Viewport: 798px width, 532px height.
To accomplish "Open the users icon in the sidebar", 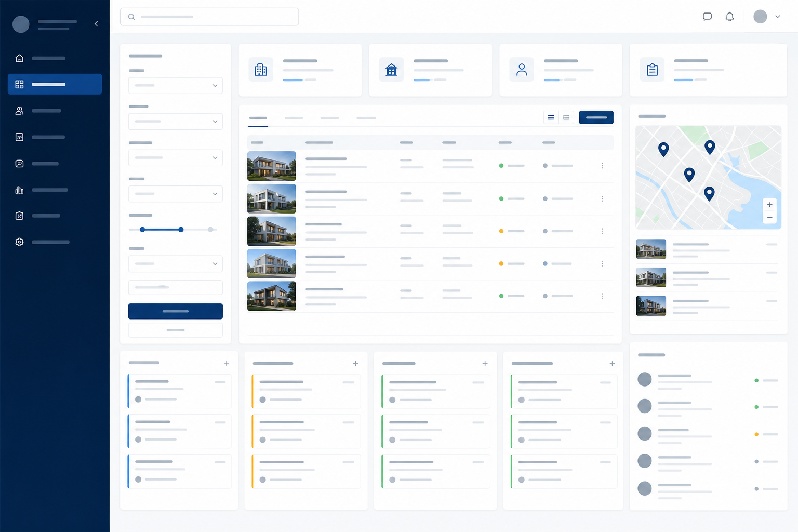I will coord(19,111).
